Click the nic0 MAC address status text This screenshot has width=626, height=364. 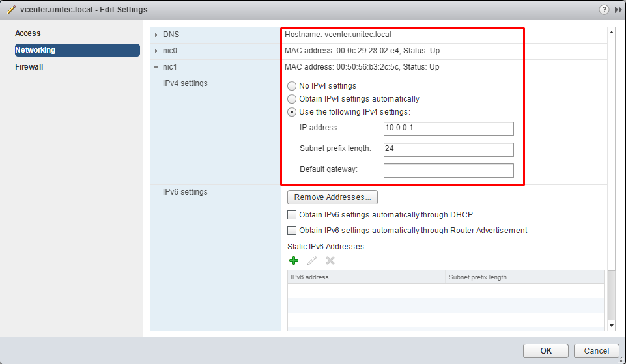pos(362,51)
